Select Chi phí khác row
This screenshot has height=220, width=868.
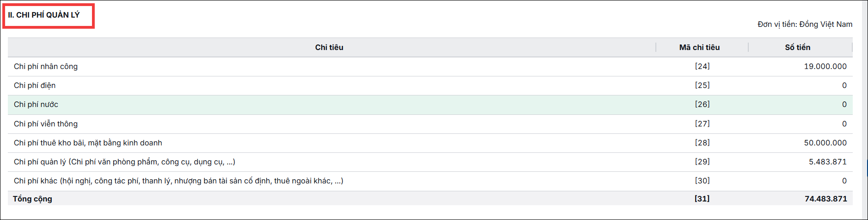coord(430,181)
